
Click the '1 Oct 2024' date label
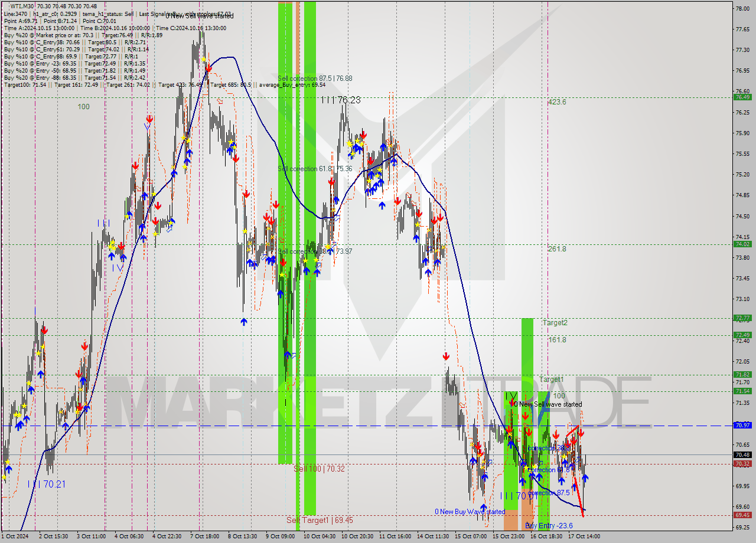pyautogui.click(x=14, y=537)
